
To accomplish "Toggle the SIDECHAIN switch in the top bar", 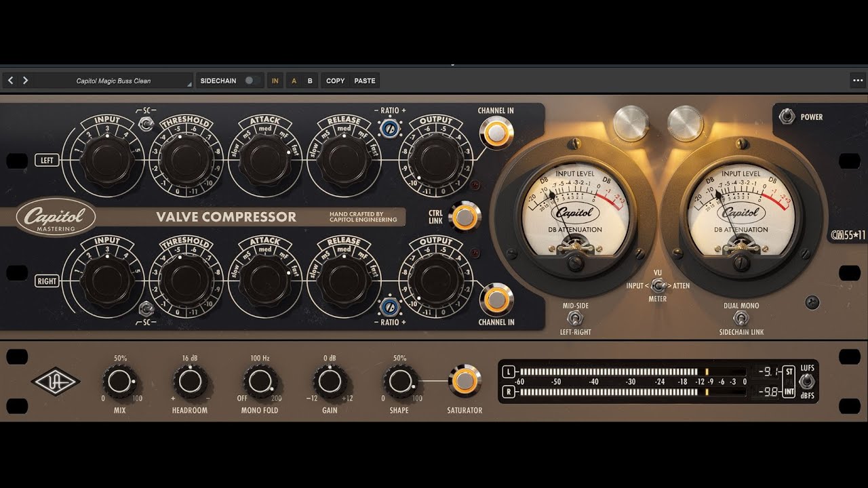I will coord(252,81).
